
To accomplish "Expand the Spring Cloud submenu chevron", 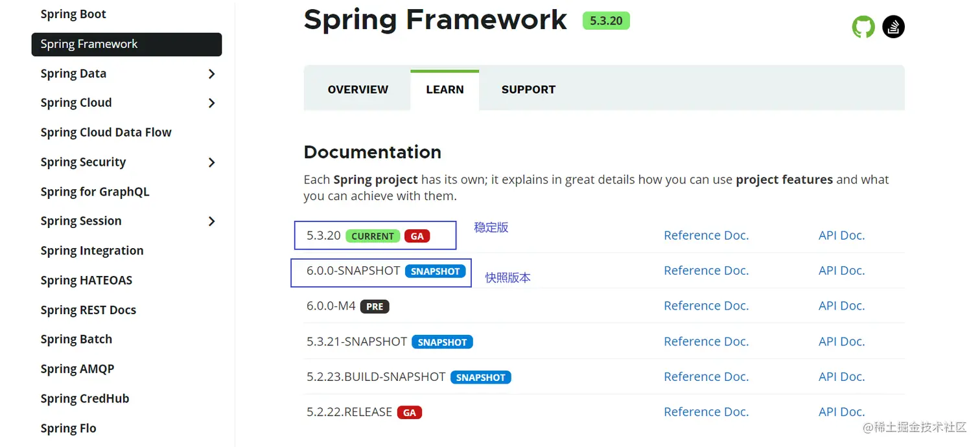I will 211,103.
